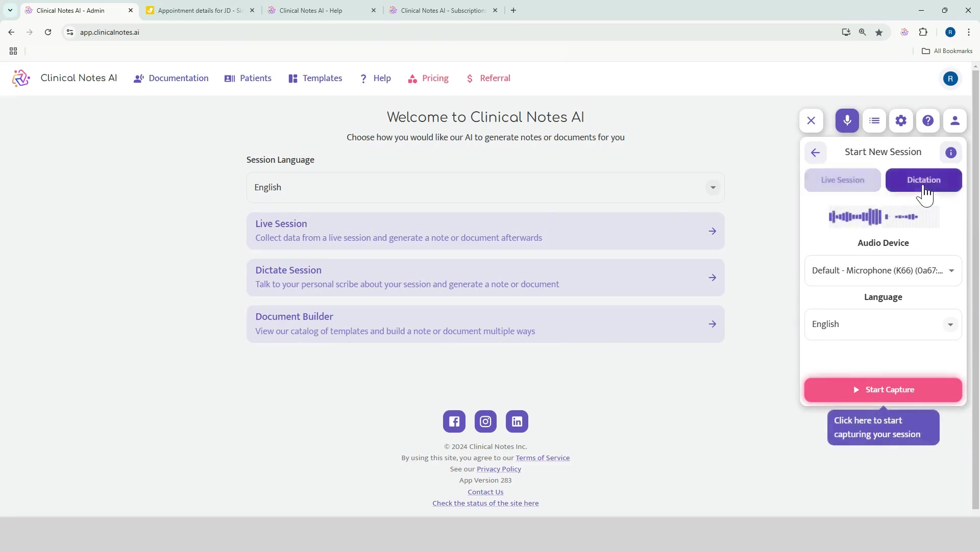Select the microphone recording icon in panel
Viewport: 980px width, 551px height.
click(847, 121)
